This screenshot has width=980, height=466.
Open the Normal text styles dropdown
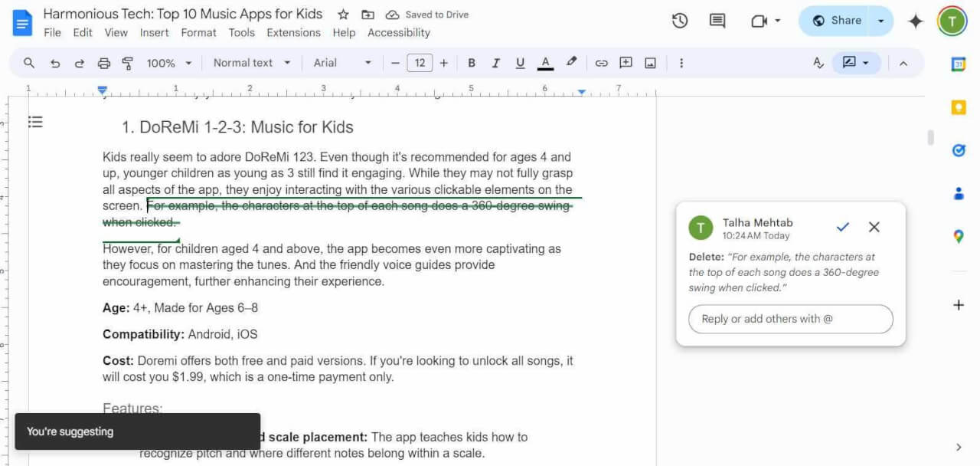[x=252, y=63]
